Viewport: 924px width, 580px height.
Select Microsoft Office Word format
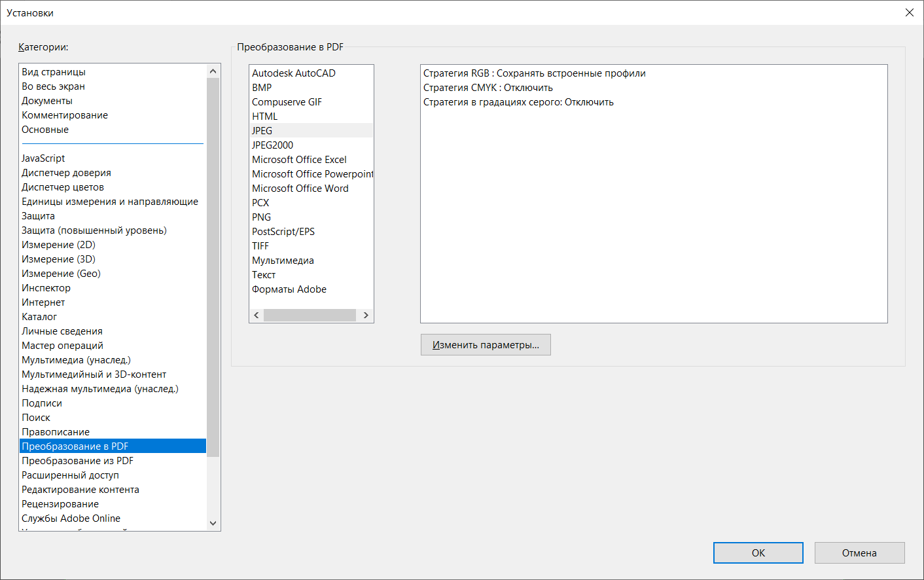pyautogui.click(x=300, y=189)
